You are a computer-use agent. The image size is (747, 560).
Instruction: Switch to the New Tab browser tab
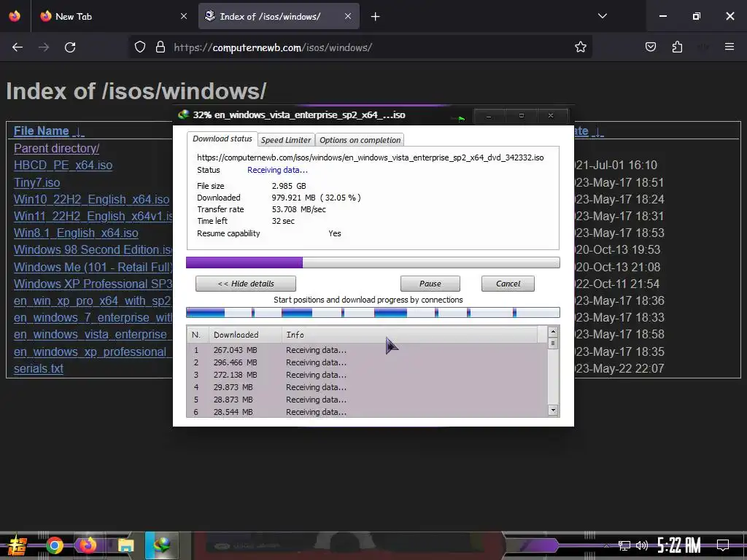(112, 16)
